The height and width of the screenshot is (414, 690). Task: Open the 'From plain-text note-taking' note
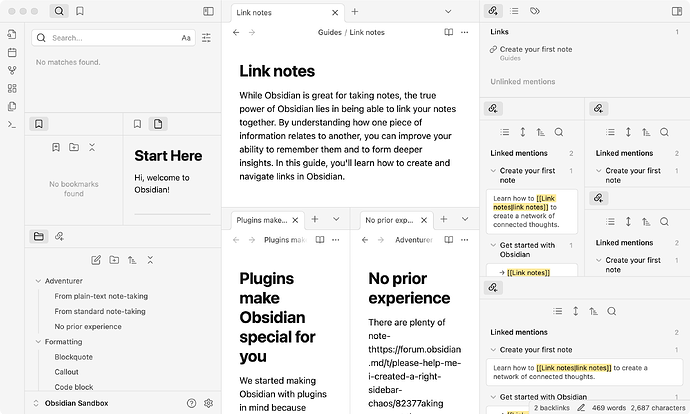(101, 296)
